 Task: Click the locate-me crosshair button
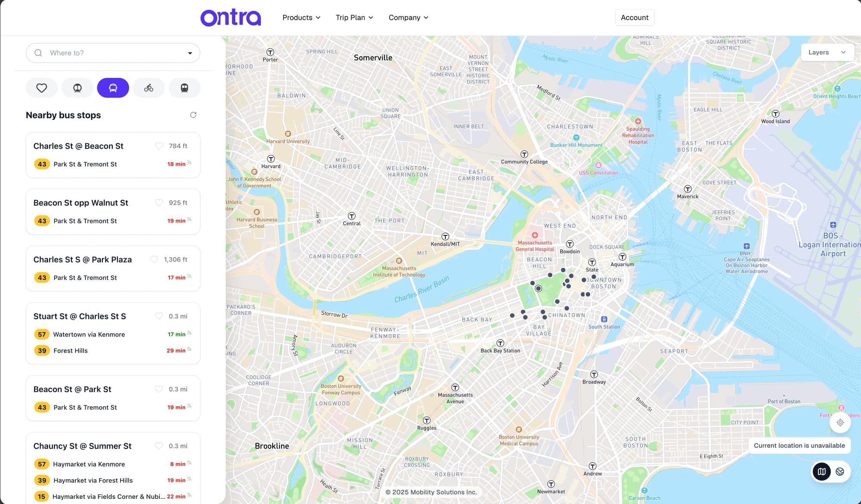point(840,423)
